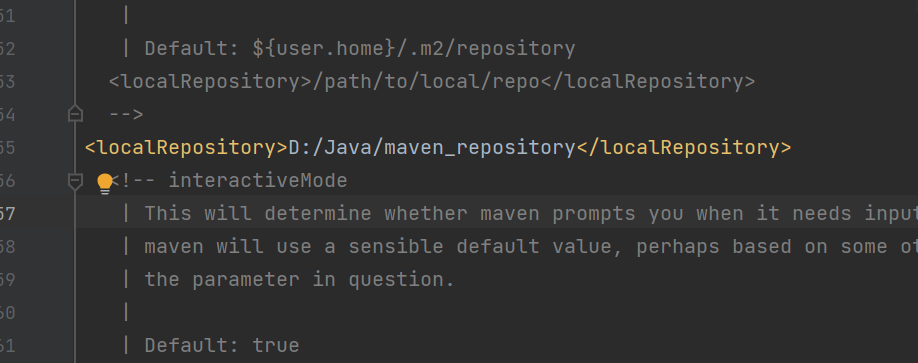Click the opening yellow <localRepository> tag
This screenshot has width=918, height=363.
(187, 148)
